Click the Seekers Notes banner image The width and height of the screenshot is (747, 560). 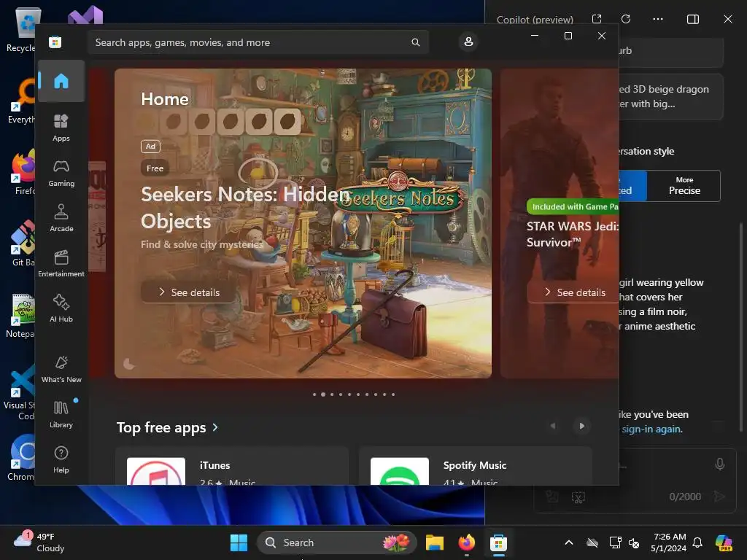pos(303,223)
